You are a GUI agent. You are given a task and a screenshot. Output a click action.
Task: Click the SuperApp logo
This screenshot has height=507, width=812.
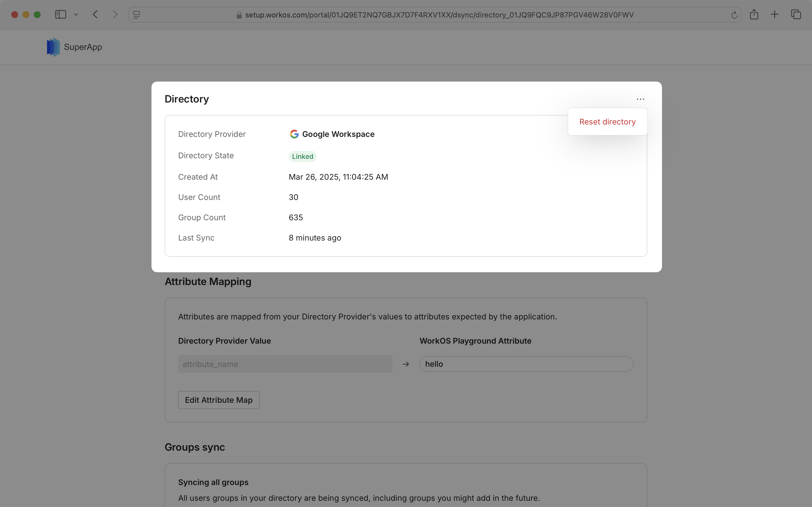53,47
